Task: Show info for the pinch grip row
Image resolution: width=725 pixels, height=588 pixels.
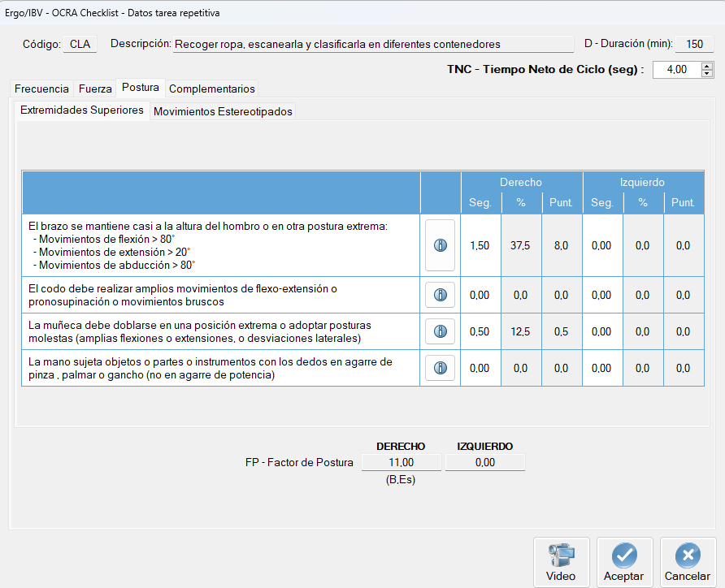Action: click(x=440, y=367)
